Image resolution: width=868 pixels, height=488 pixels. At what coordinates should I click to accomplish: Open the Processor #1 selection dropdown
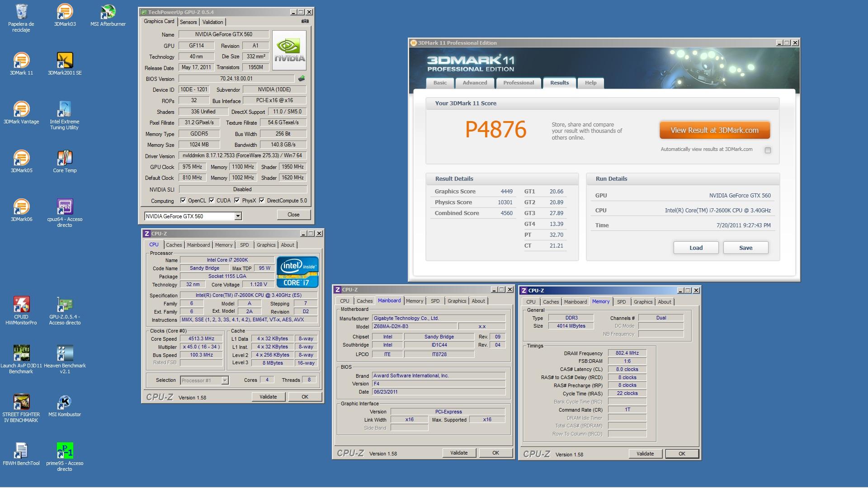pyautogui.click(x=225, y=380)
